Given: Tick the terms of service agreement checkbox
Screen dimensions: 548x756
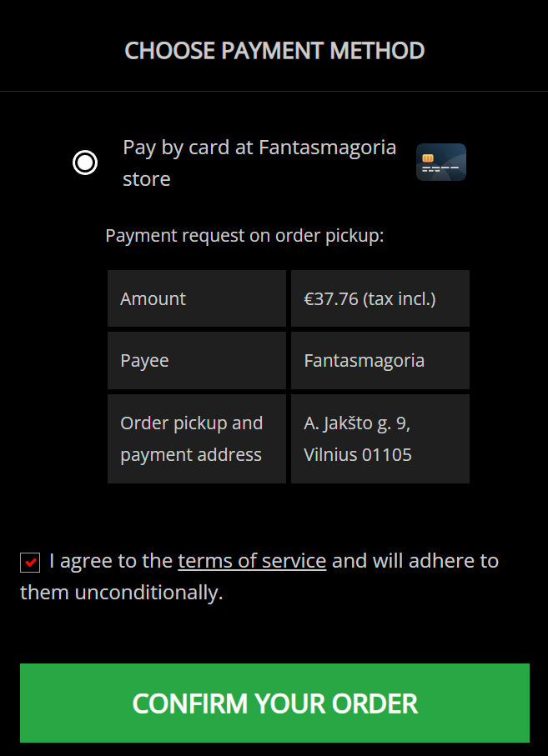Looking at the screenshot, I should tap(30, 563).
